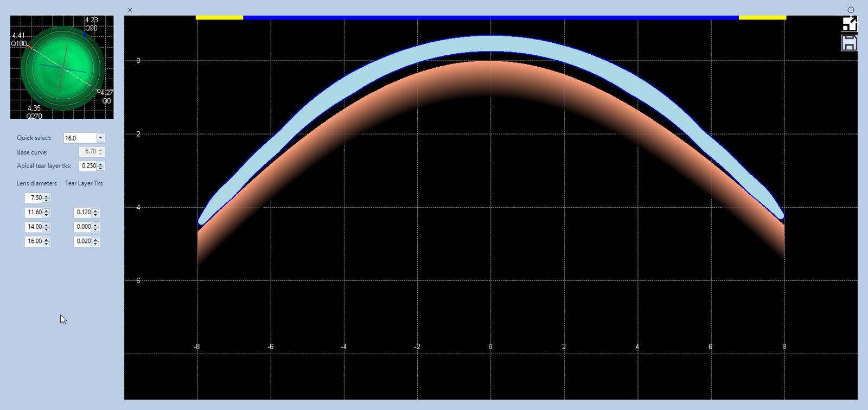Click the 0.250 apical tear layer field
868x410 pixels.
coord(88,166)
